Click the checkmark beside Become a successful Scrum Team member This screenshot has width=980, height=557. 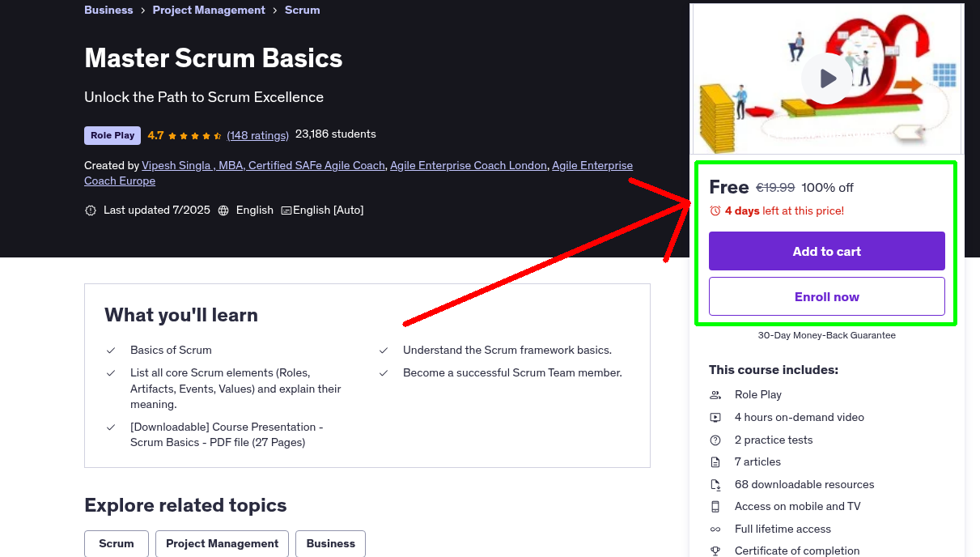(x=384, y=373)
